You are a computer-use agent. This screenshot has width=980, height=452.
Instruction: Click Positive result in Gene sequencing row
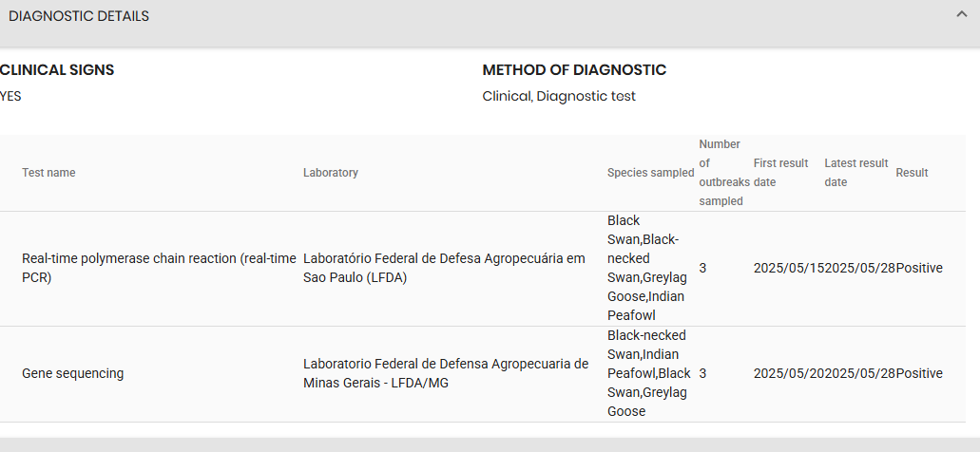point(919,374)
